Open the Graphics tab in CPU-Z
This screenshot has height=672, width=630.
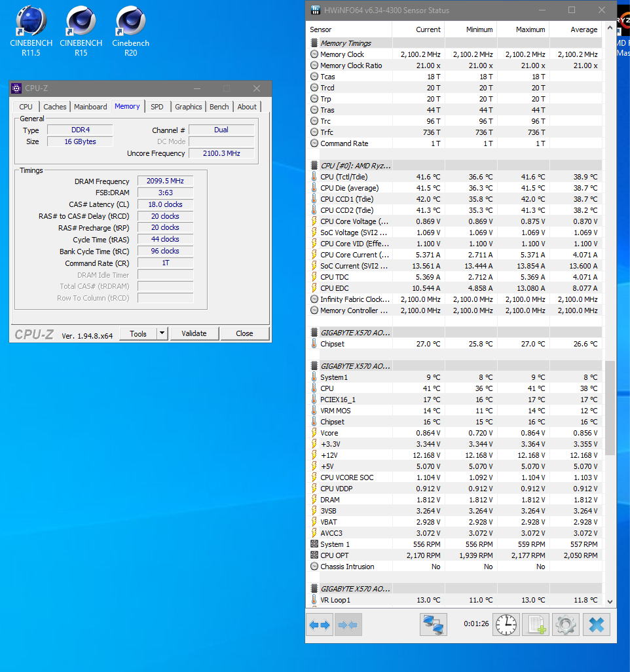188,107
